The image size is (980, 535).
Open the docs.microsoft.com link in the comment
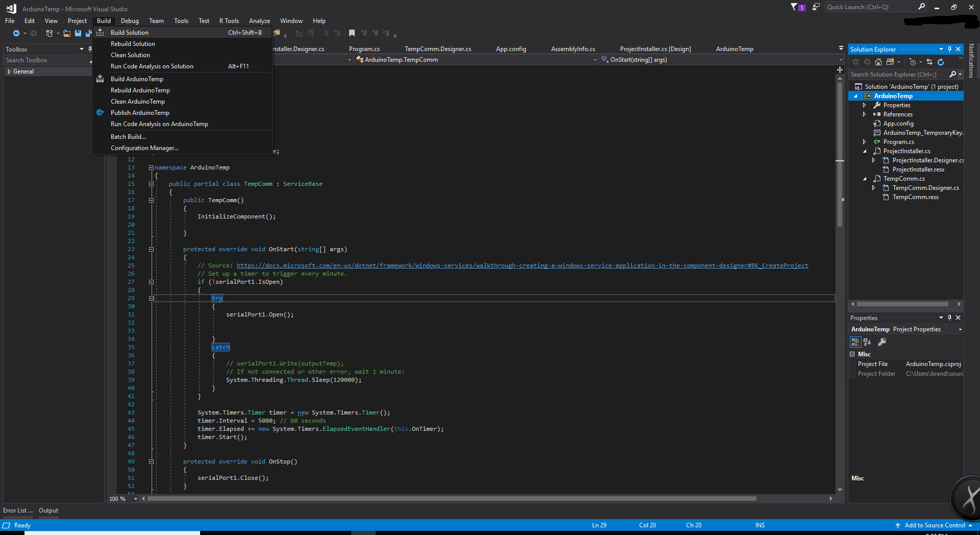(522, 265)
